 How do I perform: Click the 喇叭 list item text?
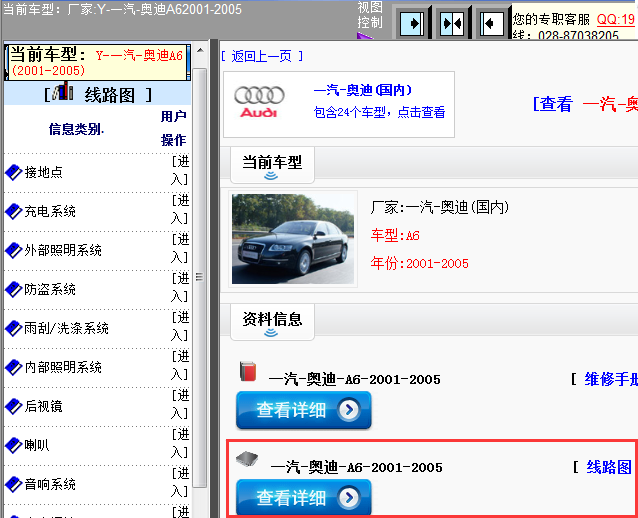pos(37,445)
